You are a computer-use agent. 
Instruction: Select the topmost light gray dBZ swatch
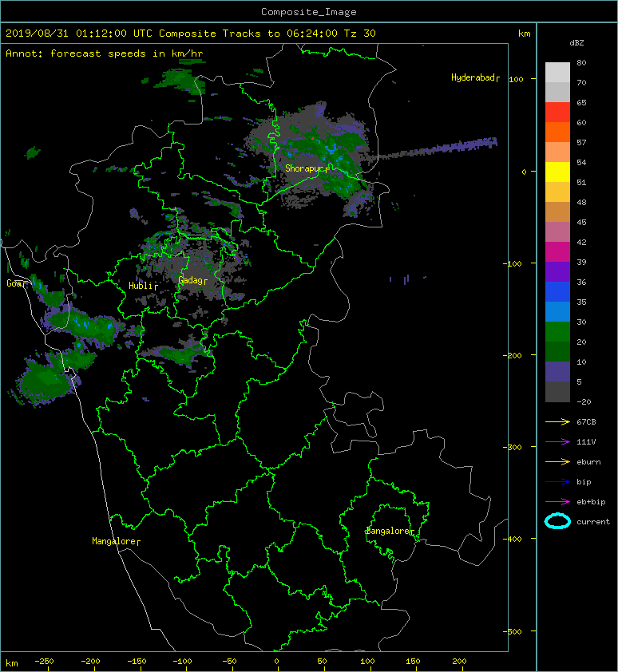[557, 73]
